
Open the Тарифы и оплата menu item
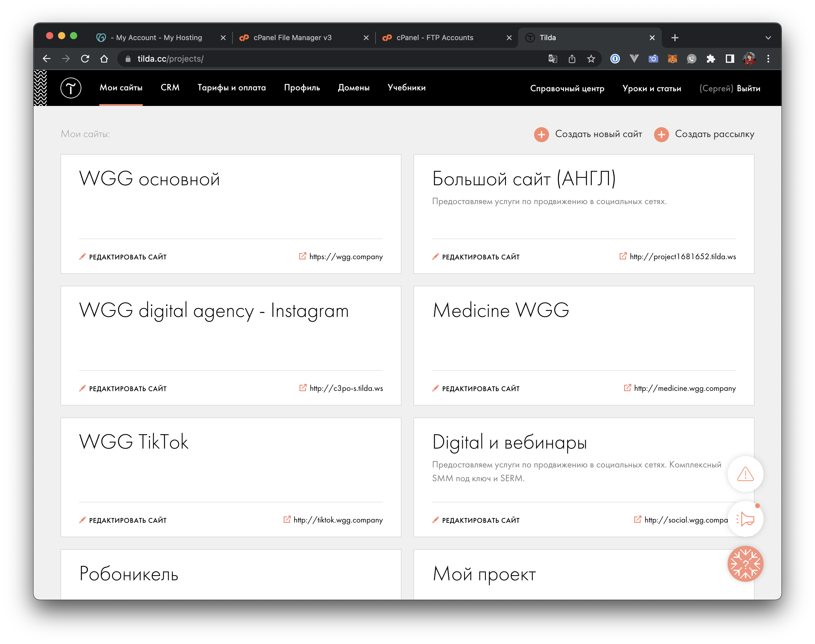point(232,88)
